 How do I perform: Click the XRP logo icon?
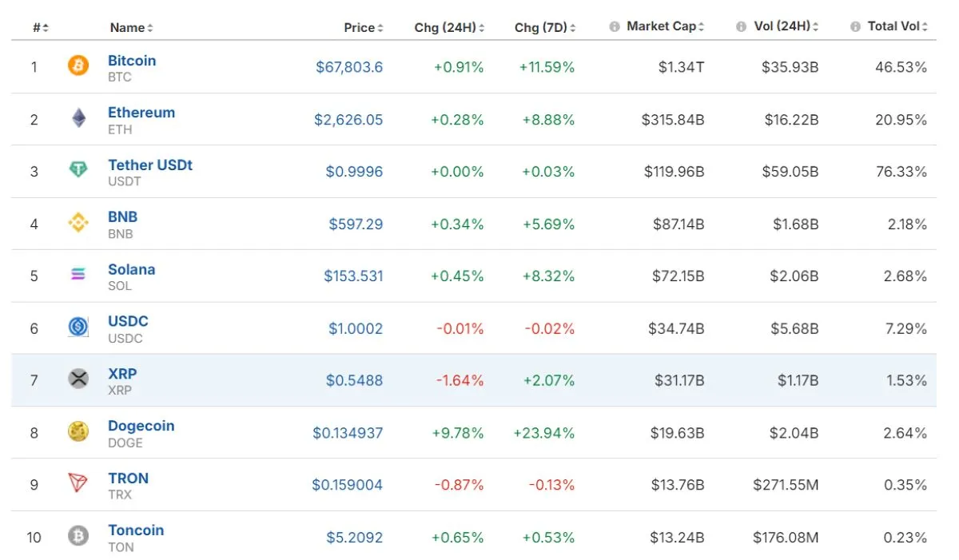[x=78, y=380]
